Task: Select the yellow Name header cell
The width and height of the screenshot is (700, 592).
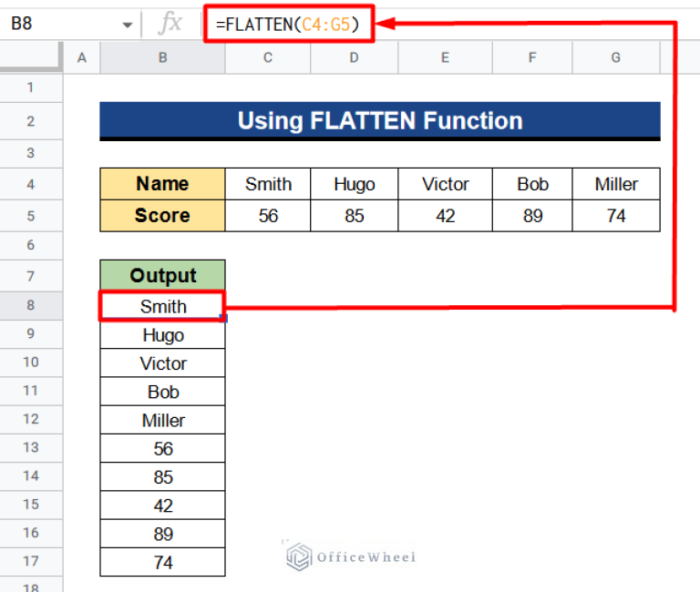Action: (x=162, y=184)
